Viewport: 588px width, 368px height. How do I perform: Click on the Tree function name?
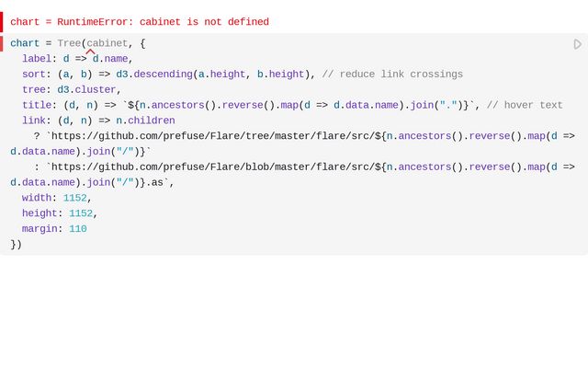click(69, 43)
